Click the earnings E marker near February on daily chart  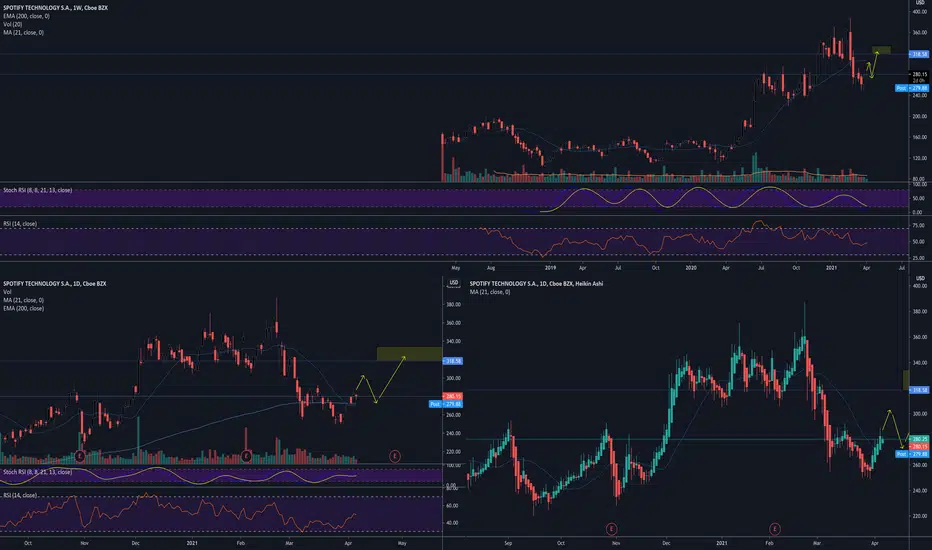[x=246, y=456]
